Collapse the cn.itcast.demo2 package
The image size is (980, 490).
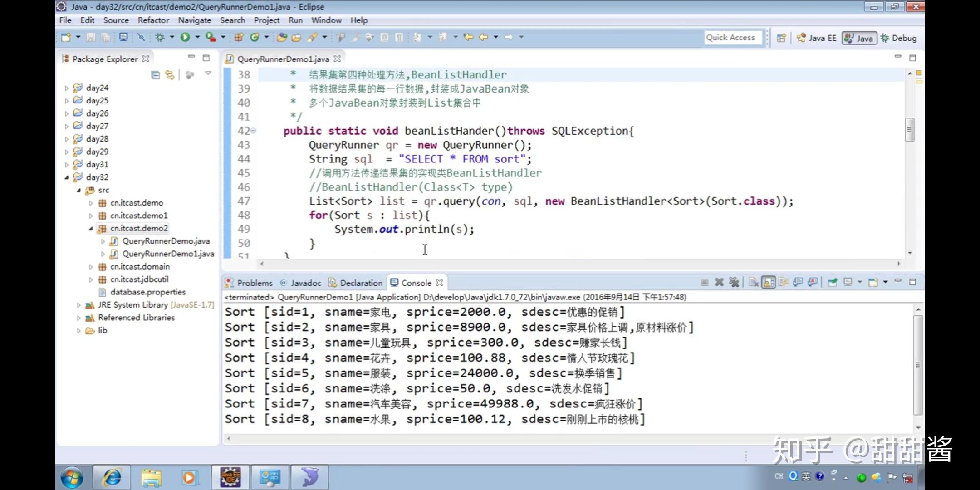pyautogui.click(x=91, y=228)
